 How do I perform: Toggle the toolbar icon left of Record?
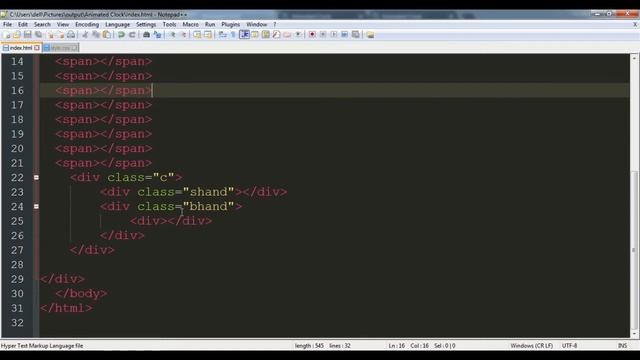[x=298, y=35]
